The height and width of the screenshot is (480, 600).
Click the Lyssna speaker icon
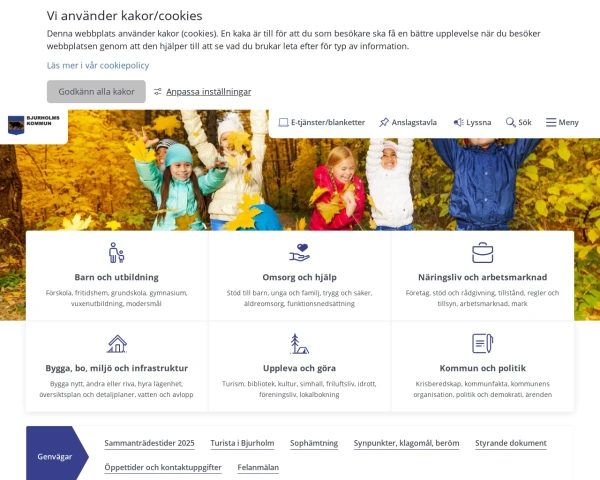458,123
